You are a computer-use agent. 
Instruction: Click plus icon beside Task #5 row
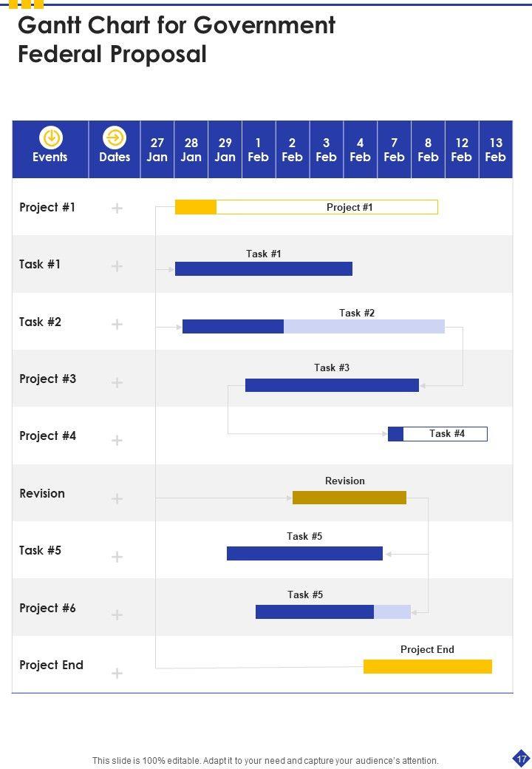point(117,557)
